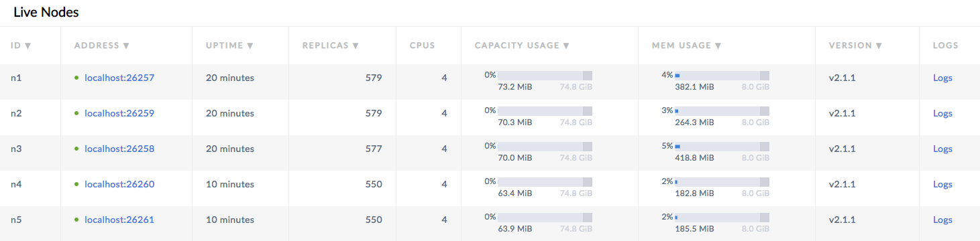The image size is (980, 241).
Task: Click the 63.4 MiB capacity value
Action: coord(515,193)
